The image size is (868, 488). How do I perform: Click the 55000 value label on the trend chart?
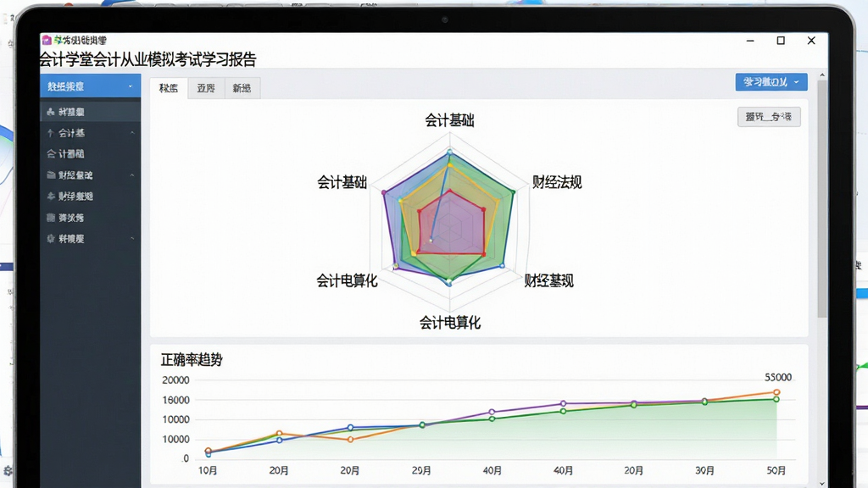(x=778, y=377)
